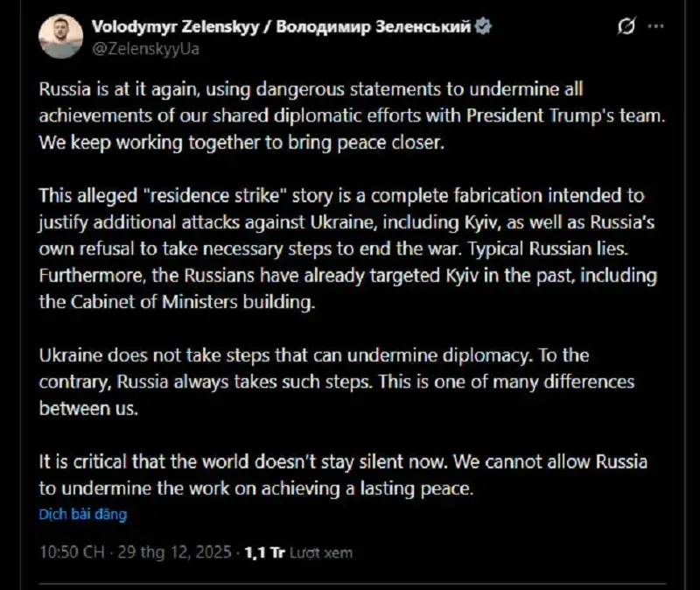Click the verified badge beside the name
The width and height of the screenshot is (700, 590).
(x=482, y=28)
